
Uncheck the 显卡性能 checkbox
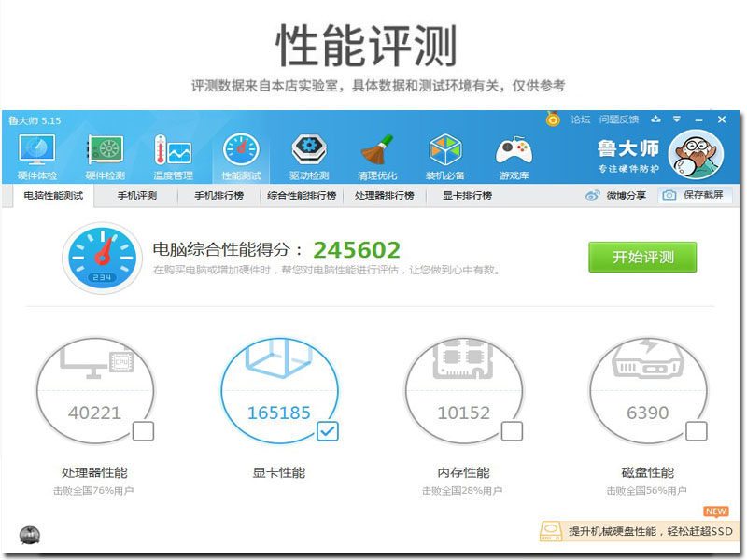(x=328, y=431)
